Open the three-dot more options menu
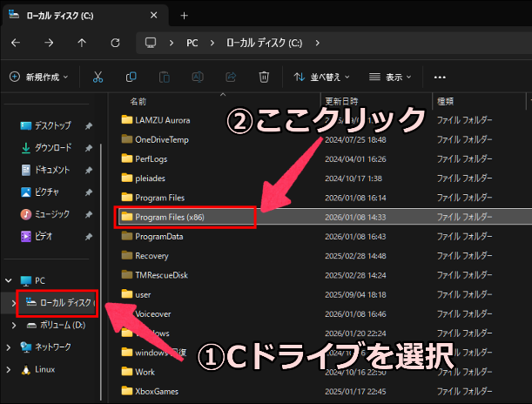Viewport: 532px width, 404px height. [440, 77]
